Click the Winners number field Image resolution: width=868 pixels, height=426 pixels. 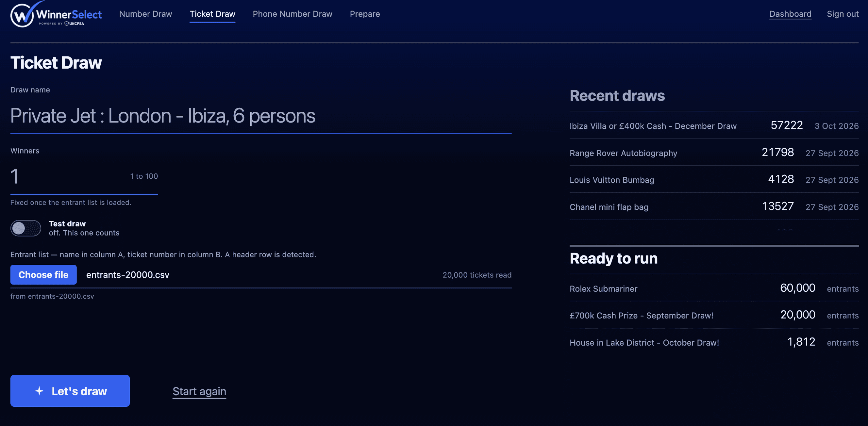pyautogui.click(x=84, y=176)
